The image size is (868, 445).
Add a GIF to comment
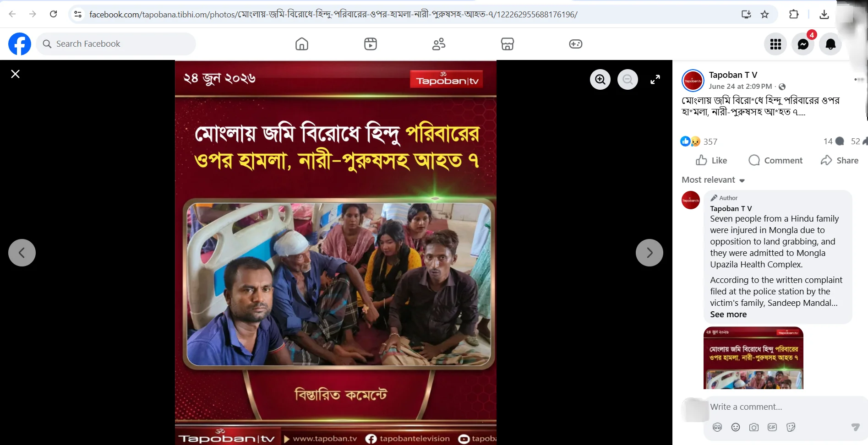772,427
